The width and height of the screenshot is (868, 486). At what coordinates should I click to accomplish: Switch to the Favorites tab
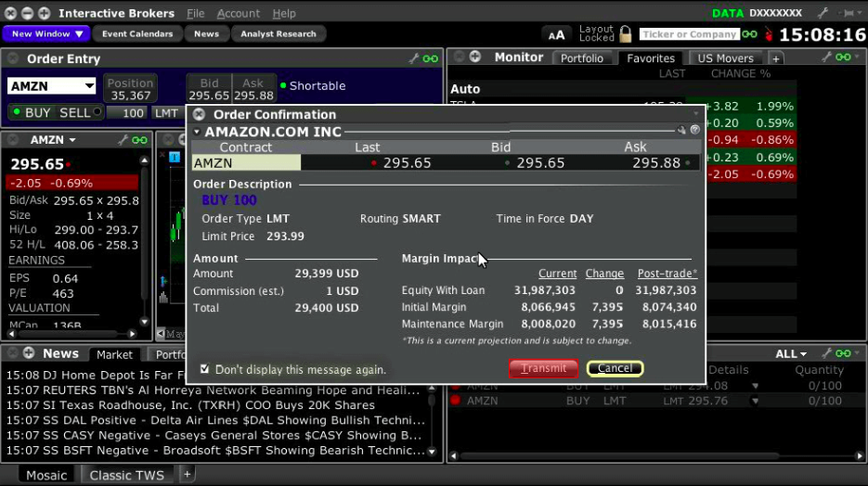(x=651, y=58)
